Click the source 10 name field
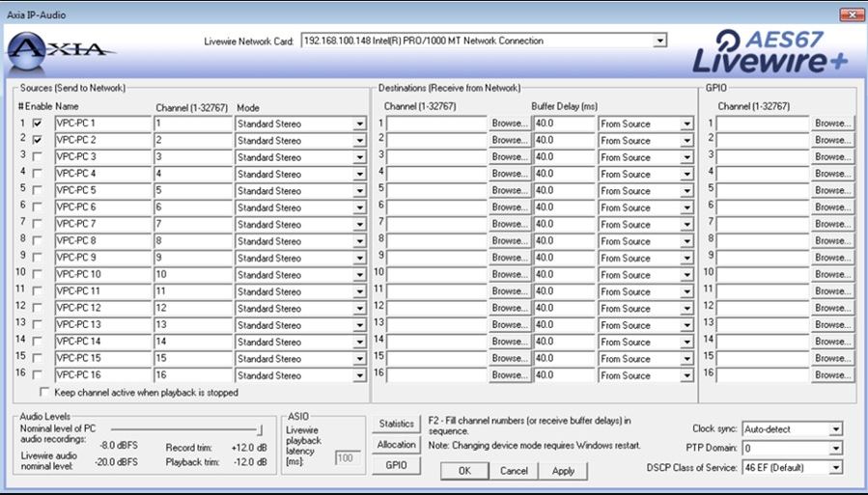 [x=102, y=275]
